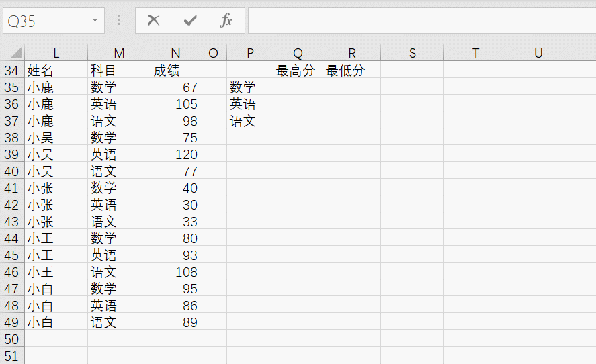
Task: Select column Q header
Action: [298, 53]
